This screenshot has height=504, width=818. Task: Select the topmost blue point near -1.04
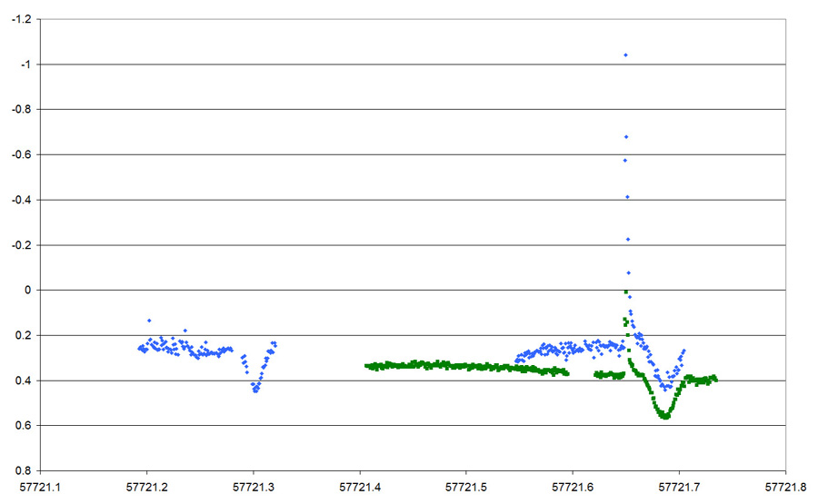coord(625,55)
